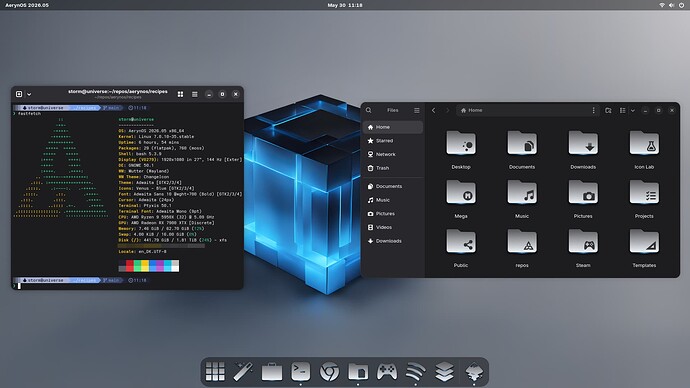Show the terminal tab overview grid
Image resolution: width=690 pixels, height=388 pixels.
180,94
